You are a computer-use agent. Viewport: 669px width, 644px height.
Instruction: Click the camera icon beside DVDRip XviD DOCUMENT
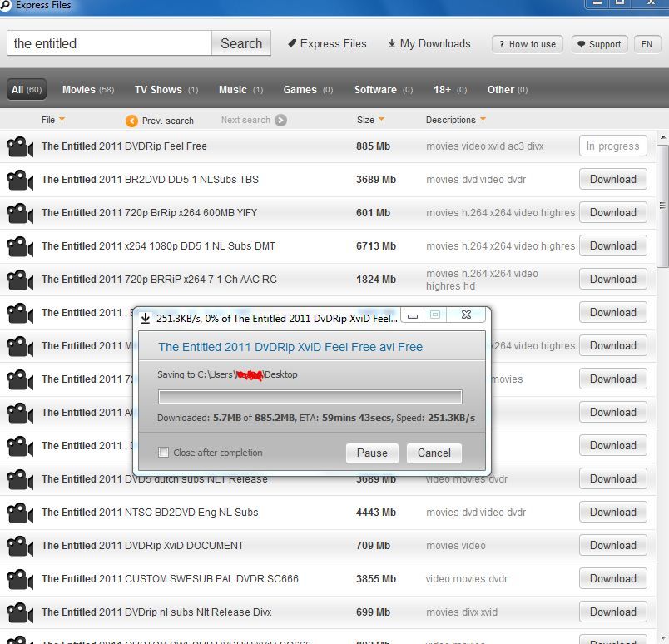tap(20, 547)
